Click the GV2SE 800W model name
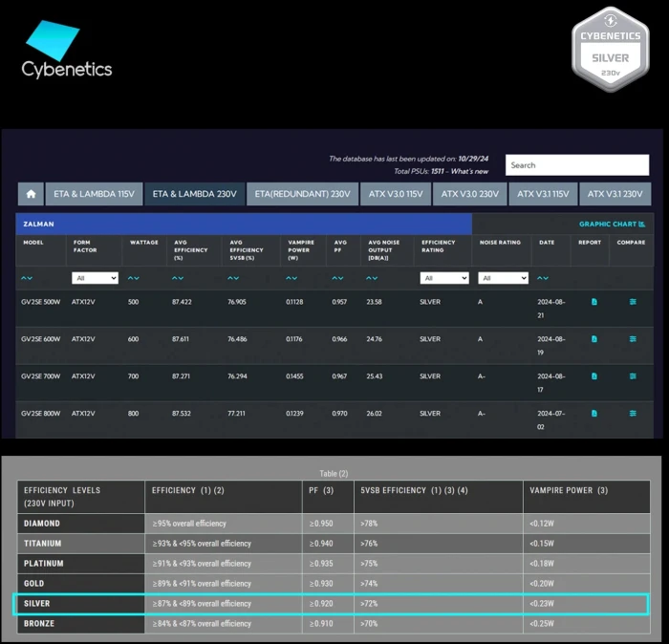 40,414
